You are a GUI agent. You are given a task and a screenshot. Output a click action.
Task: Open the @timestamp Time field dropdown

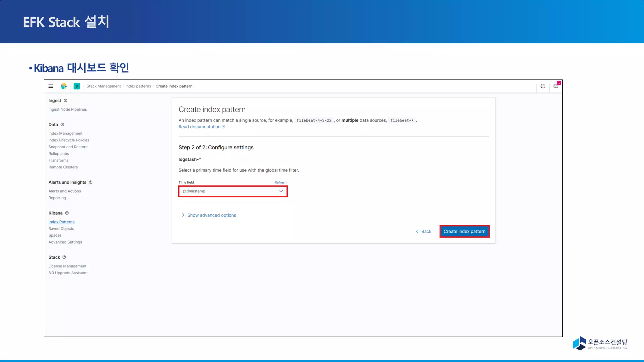(233, 191)
